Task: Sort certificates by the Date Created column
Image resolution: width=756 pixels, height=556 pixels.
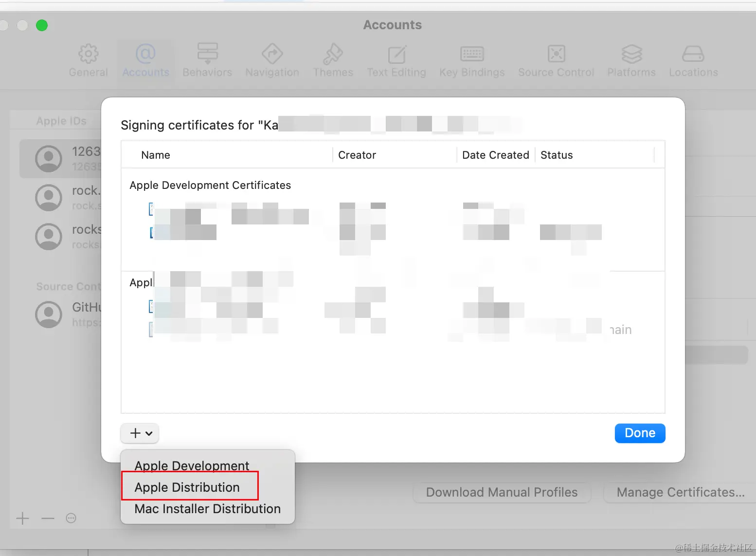Action: [495, 155]
